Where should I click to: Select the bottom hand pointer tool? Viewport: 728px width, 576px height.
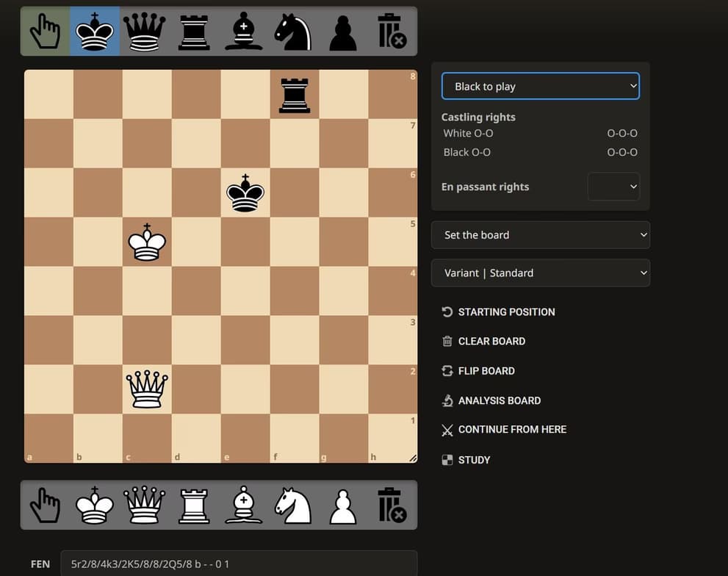[45, 505]
